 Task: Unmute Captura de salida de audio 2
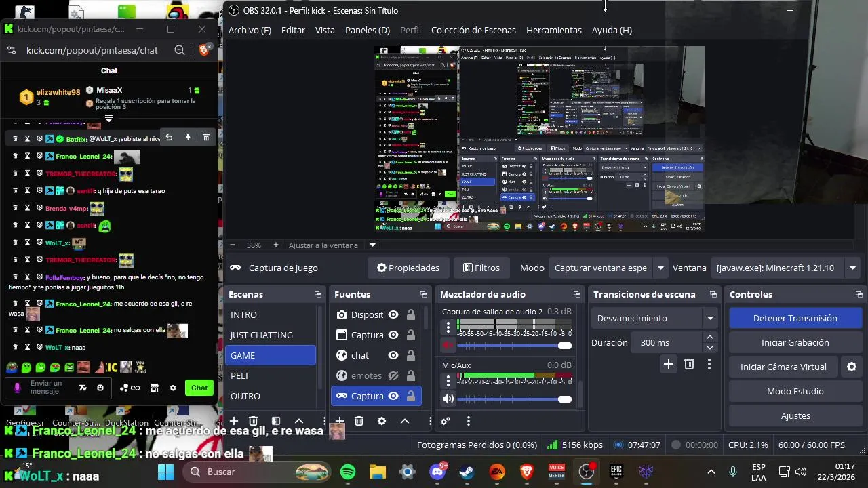coord(448,345)
